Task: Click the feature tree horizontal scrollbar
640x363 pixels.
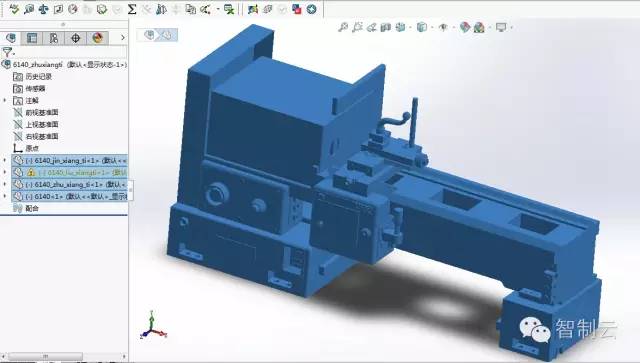Action: click(x=46, y=356)
